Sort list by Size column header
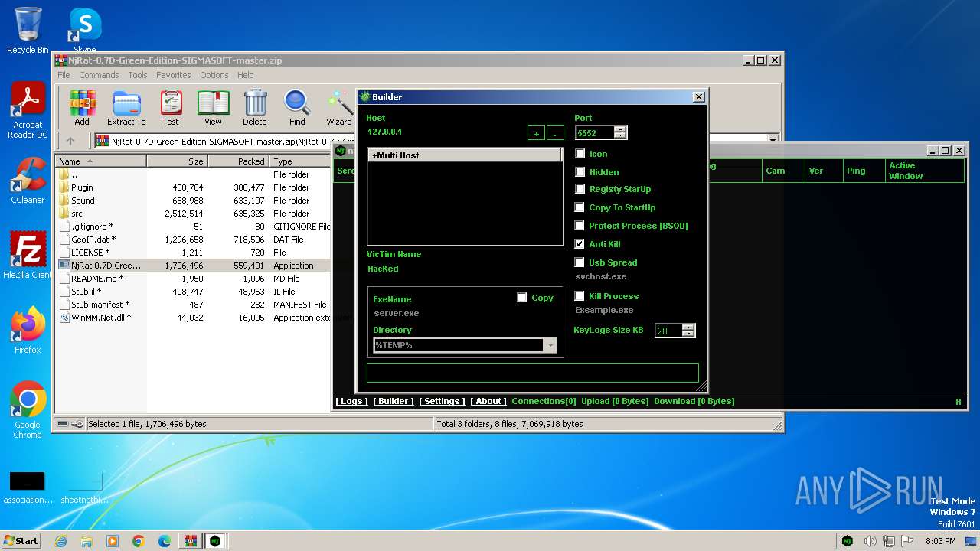This screenshot has height=551, width=980. click(177, 161)
